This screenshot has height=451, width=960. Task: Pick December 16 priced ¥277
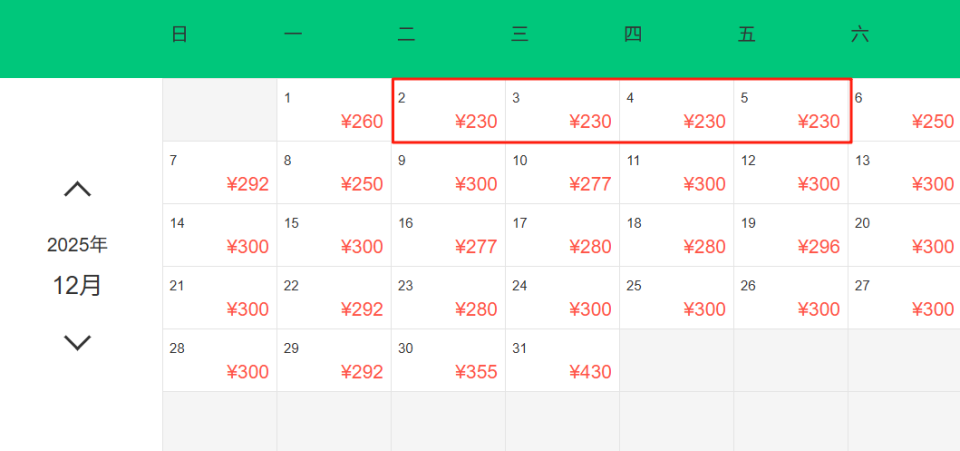[448, 235]
